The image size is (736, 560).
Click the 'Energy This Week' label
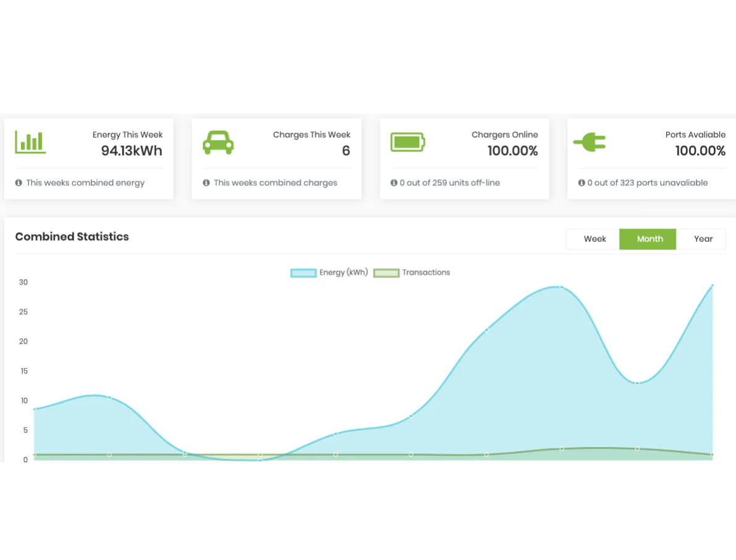(128, 135)
